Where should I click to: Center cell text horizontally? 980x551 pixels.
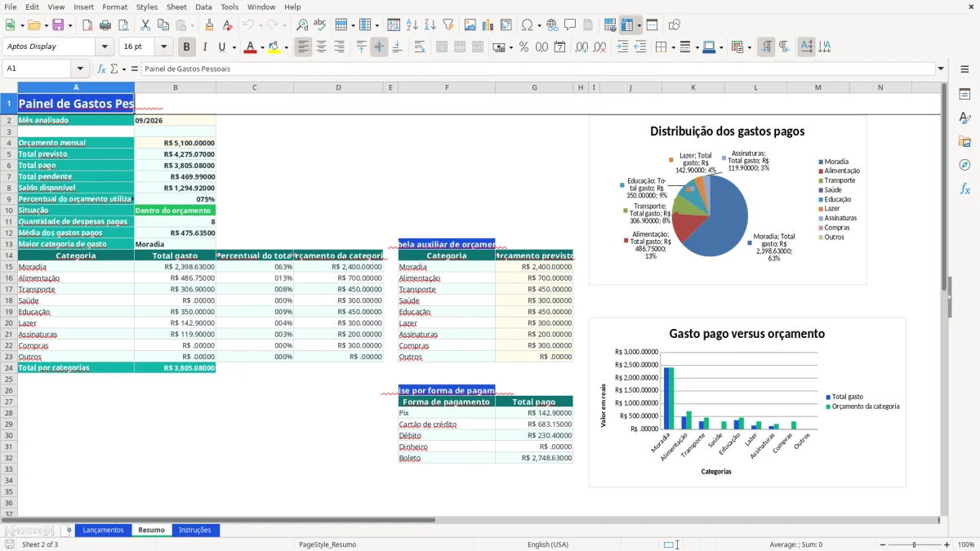pyautogui.click(x=321, y=47)
